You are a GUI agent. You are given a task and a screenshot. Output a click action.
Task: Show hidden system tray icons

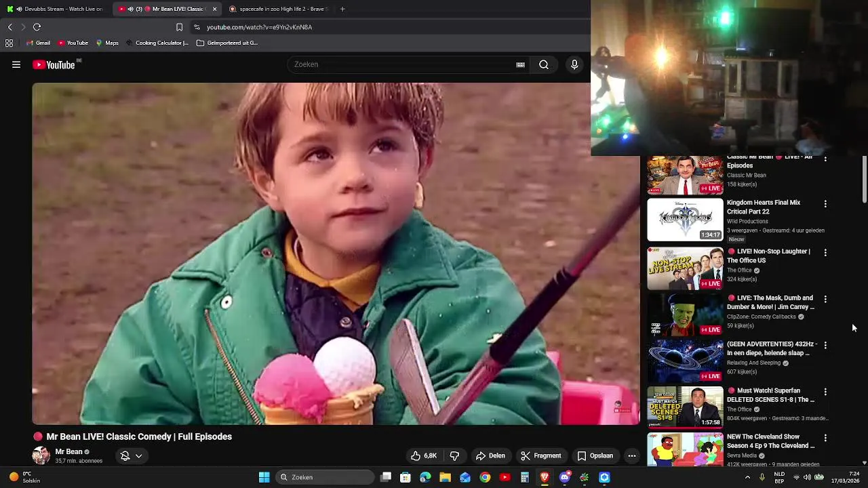coord(747,477)
